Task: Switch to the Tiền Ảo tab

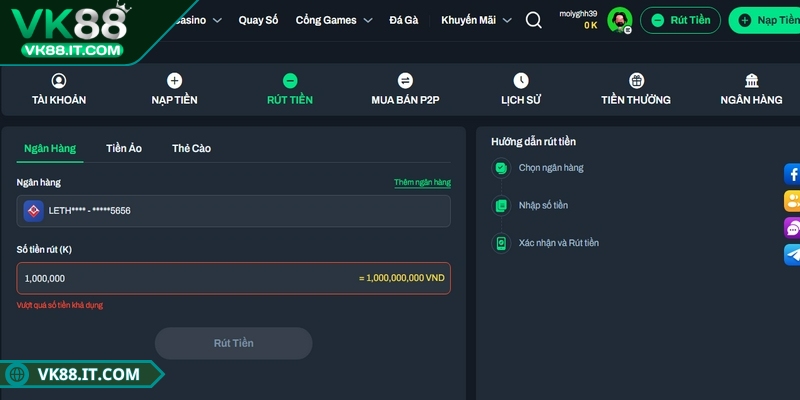Action: [x=124, y=148]
